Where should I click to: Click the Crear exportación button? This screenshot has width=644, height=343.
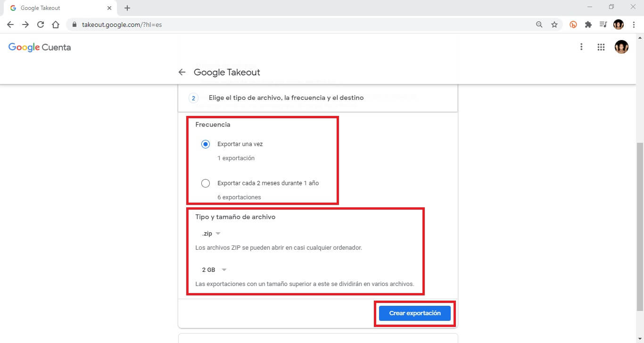[x=415, y=313]
